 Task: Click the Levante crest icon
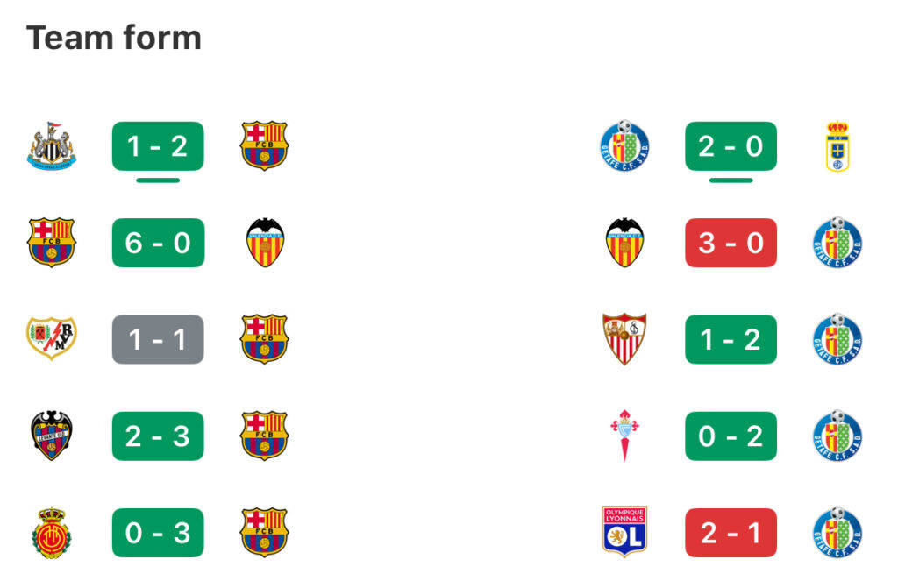(x=52, y=436)
